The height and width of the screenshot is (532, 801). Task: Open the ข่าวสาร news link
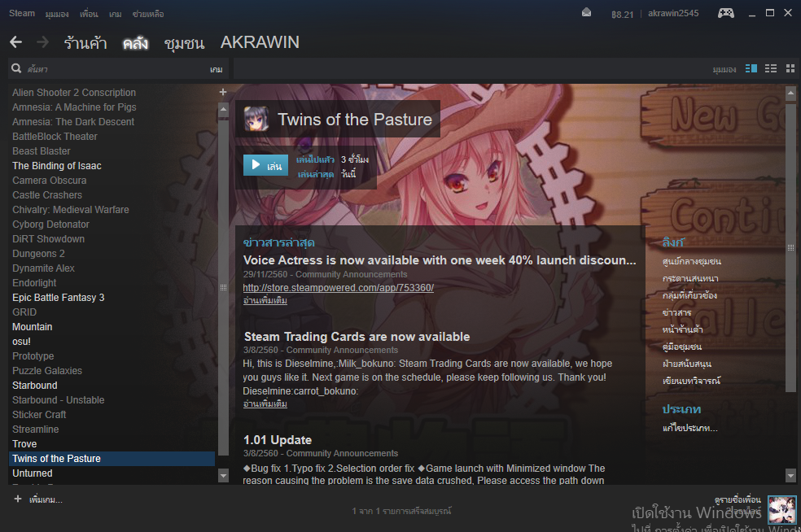pyautogui.click(x=676, y=312)
